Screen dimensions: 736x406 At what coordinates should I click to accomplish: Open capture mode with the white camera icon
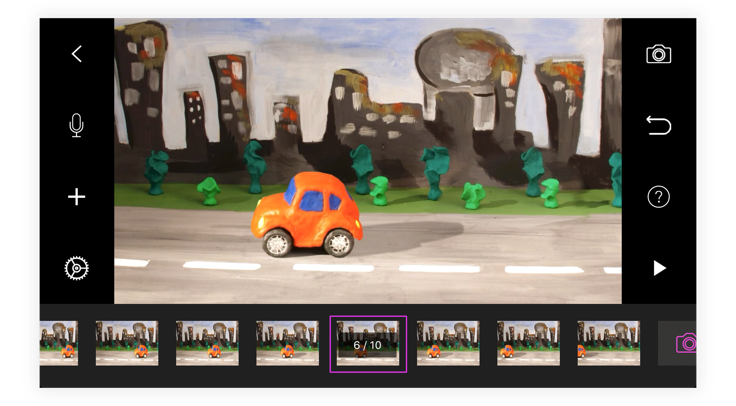(x=659, y=54)
